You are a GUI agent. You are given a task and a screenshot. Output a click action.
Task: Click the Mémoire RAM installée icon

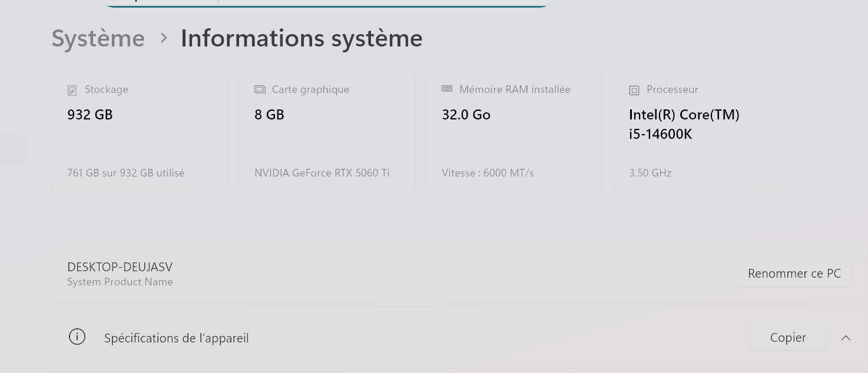447,89
